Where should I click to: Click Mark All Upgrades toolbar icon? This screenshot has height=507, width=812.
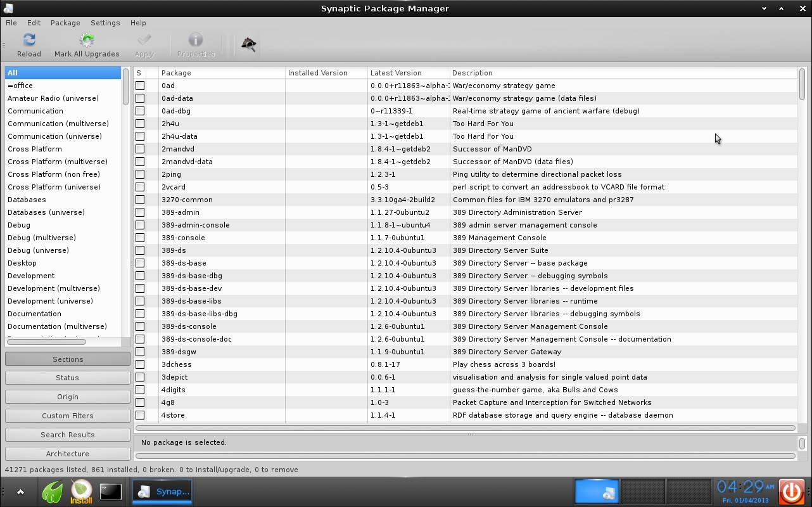[x=87, y=41]
